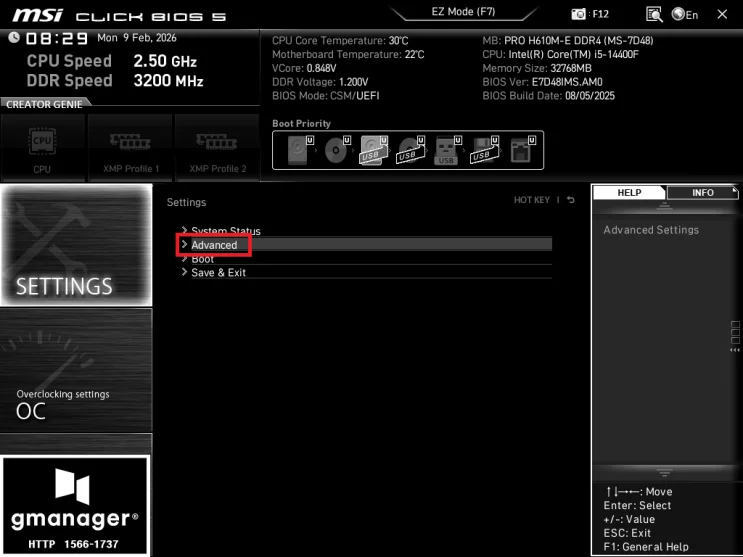Click the F1: General Help hint
Screen dimensions: 743x557
pos(646,547)
